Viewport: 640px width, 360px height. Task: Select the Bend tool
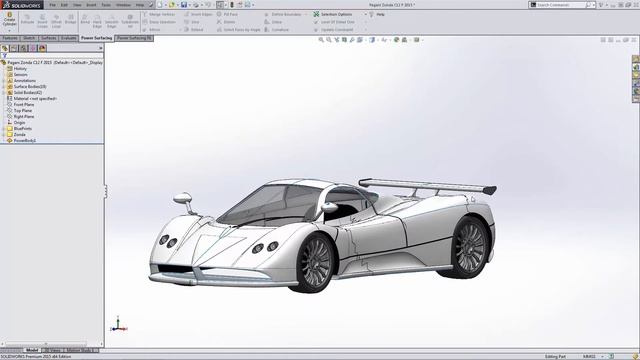[85, 20]
